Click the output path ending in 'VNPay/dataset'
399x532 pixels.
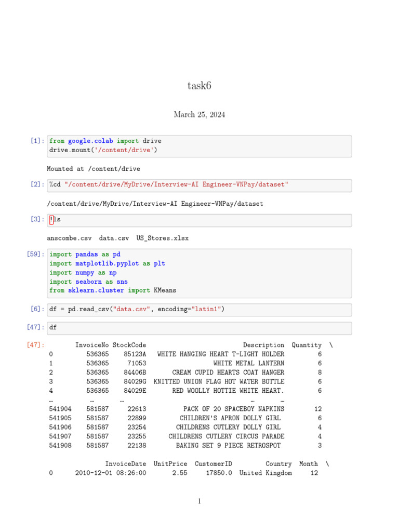(155, 204)
